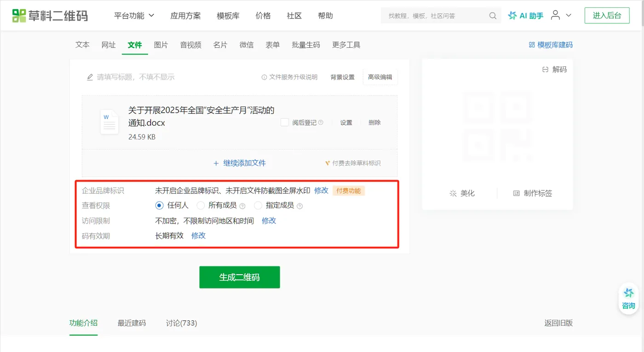Screen dimensions: 644x352
Task: Switch to the 文本 tab
Action: 82,45
